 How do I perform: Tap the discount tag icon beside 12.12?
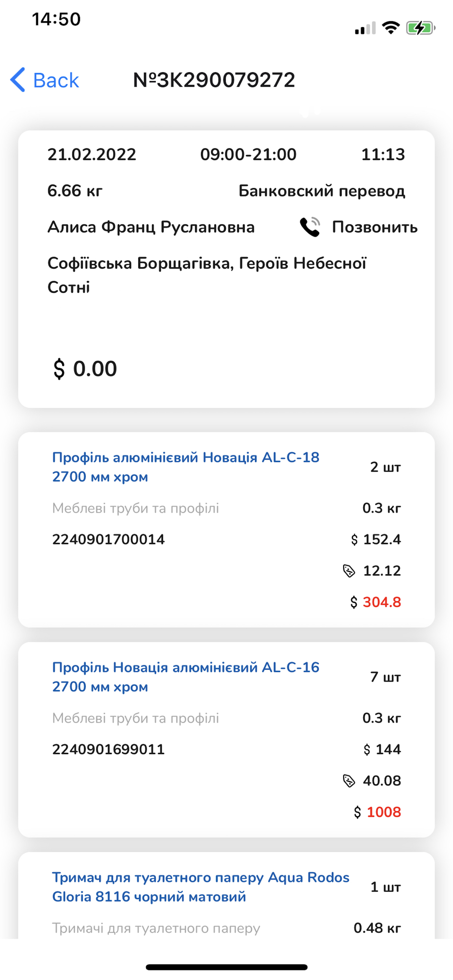(349, 571)
